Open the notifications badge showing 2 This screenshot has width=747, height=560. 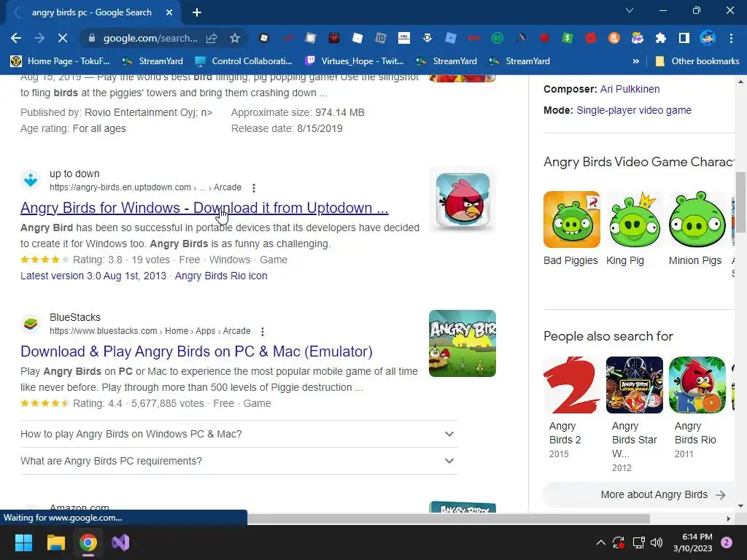tap(727, 542)
